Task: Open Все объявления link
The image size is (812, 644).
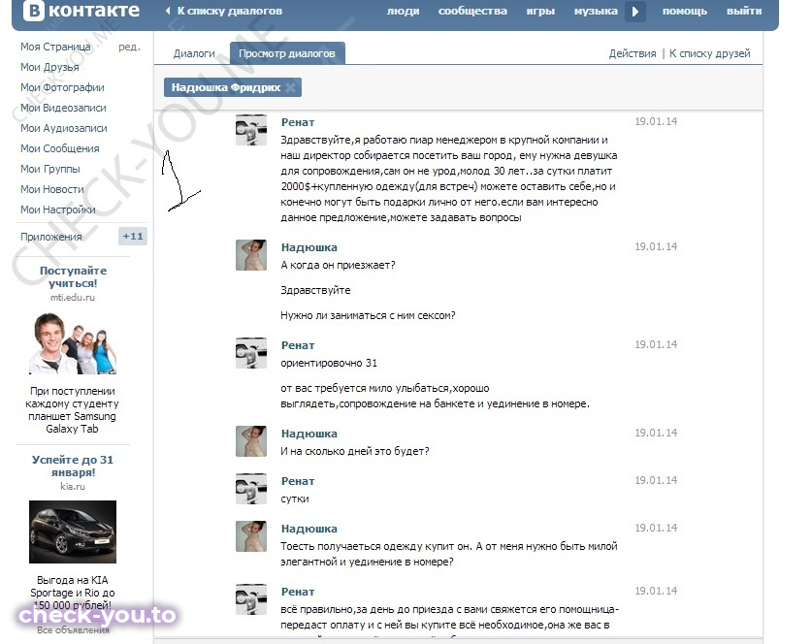Action: tap(73, 630)
